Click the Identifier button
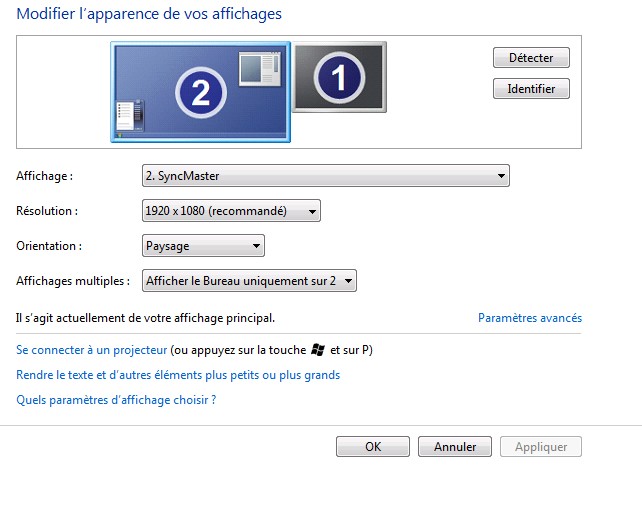The width and height of the screenshot is (642, 508). (x=531, y=89)
